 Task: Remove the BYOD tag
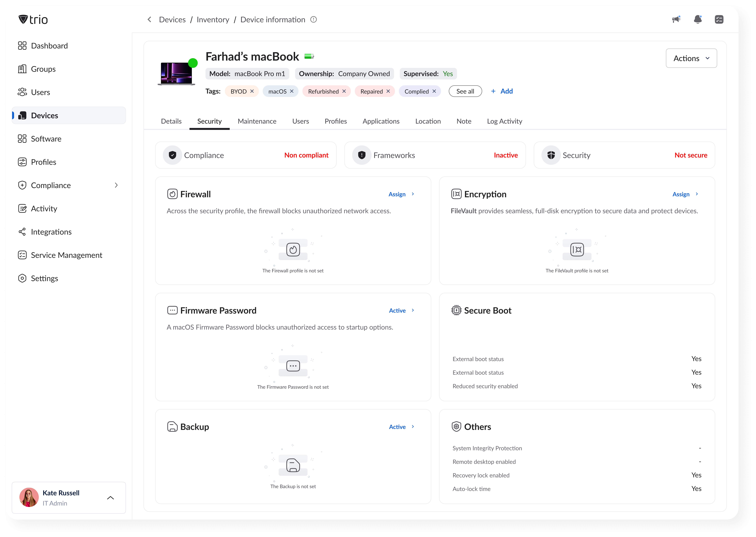point(252,91)
